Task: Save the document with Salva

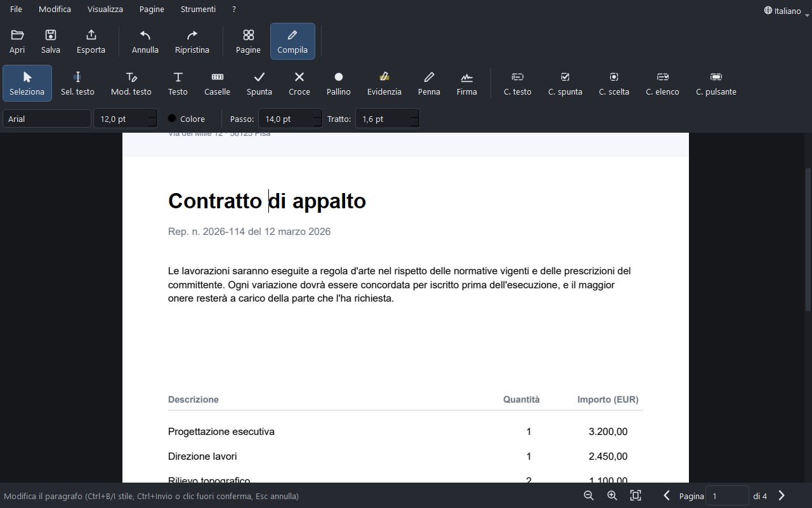Action: click(x=51, y=41)
